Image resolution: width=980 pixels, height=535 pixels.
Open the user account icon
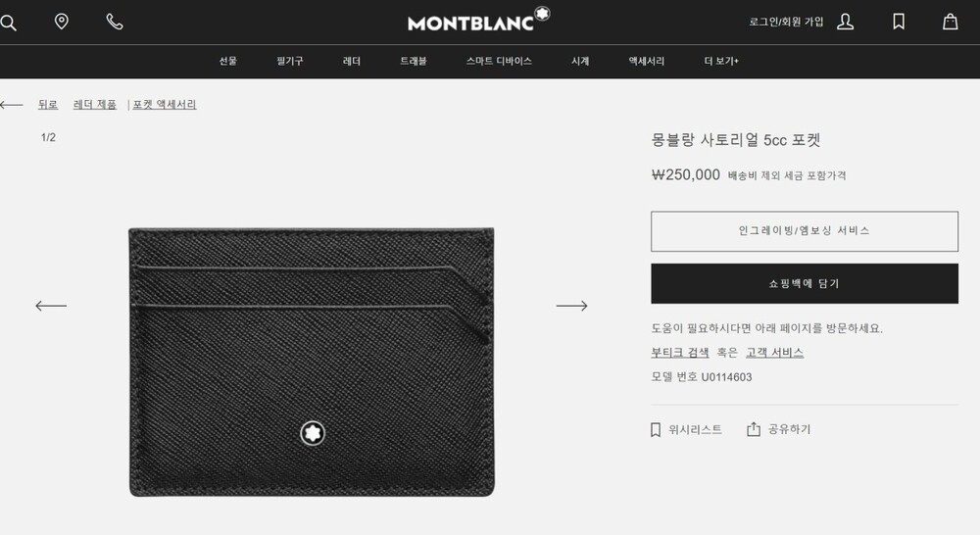[x=845, y=22]
